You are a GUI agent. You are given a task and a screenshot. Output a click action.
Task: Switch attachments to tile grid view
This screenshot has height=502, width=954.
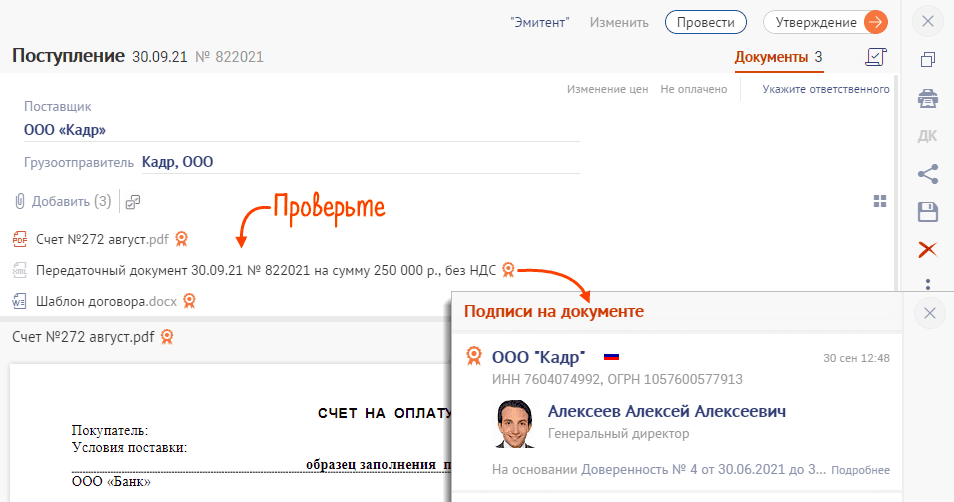(880, 201)
